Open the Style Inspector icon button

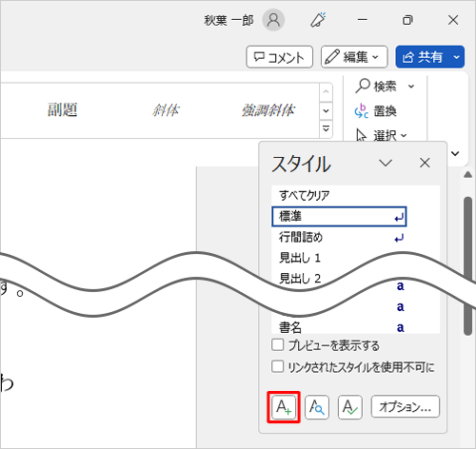317,407
